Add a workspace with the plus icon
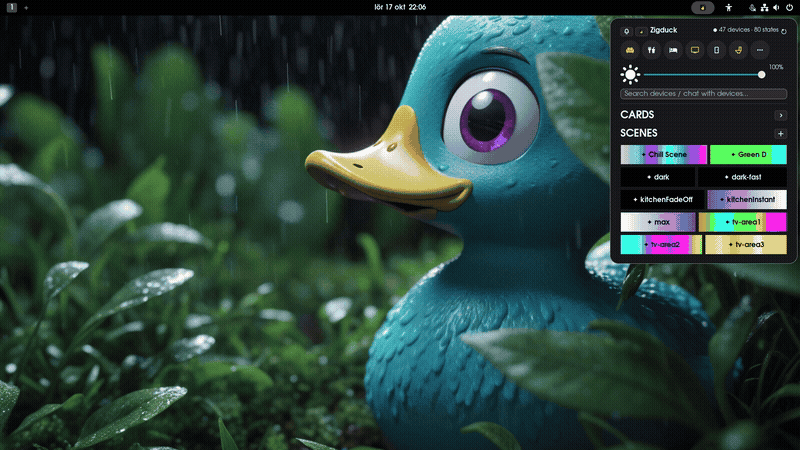Viewport: 800px width, 450px height. click(26, 8)
